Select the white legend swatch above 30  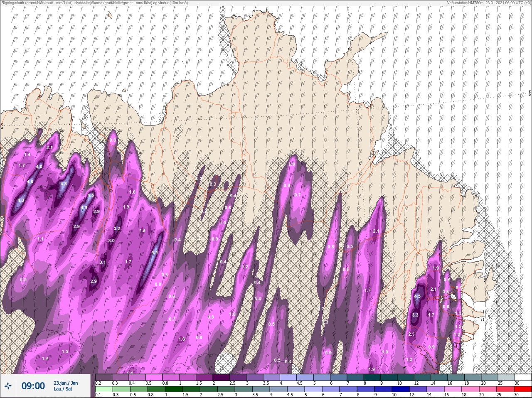[x=523, y=378]
